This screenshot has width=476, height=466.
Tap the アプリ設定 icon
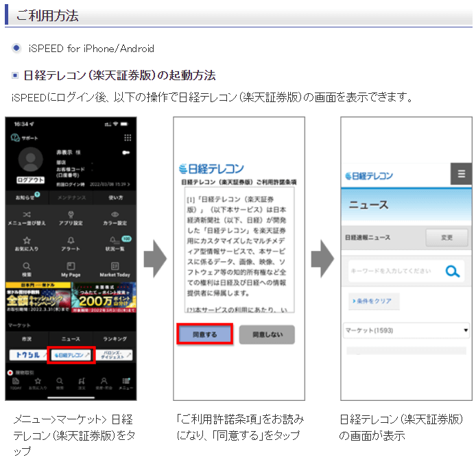click(x=71, y=214)
